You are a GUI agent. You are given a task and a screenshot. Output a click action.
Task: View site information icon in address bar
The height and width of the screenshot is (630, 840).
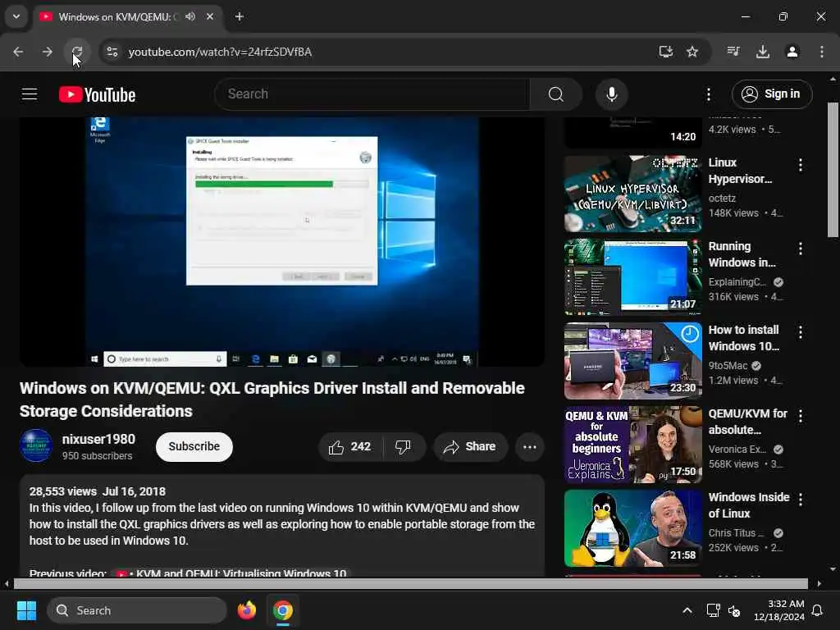click(x=112, y=52)
